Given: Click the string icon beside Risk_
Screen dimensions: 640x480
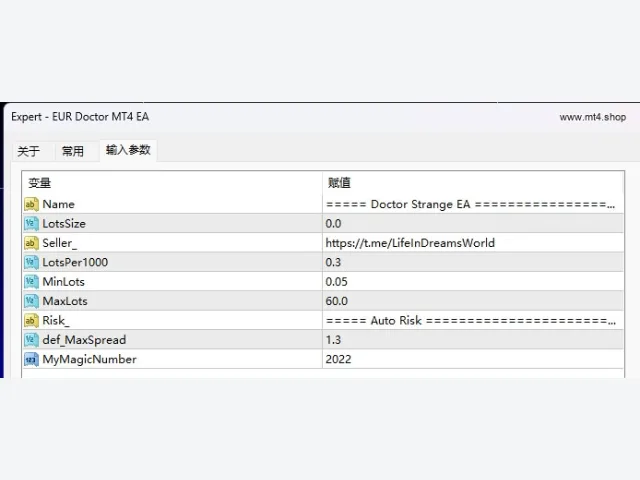Looking at the screenshot, I should tap(31, 320).
